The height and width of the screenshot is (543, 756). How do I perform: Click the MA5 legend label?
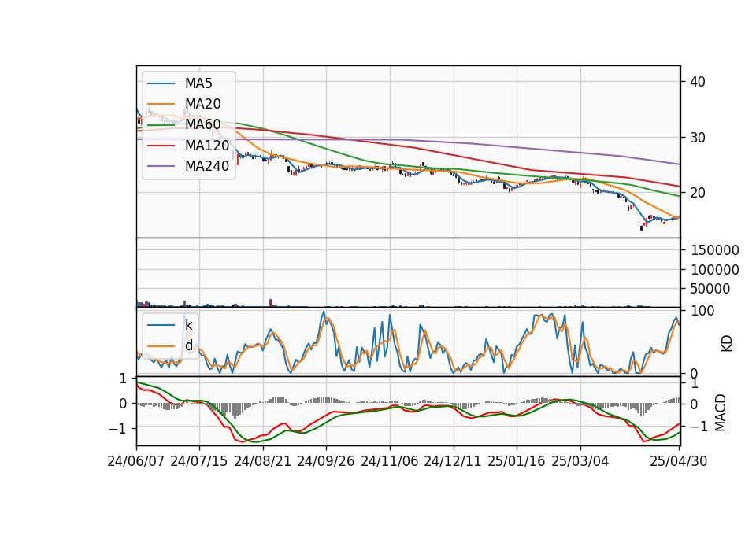(198, 83)
